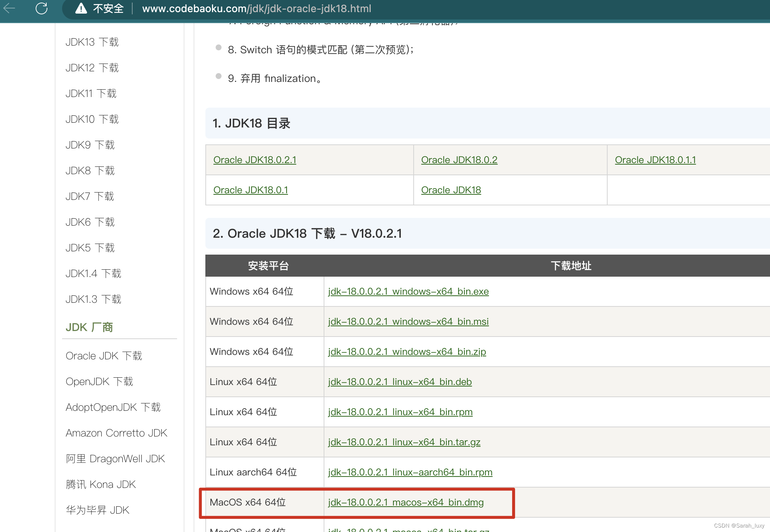Click the JDK 厂商 sidebar heading
This screenshot has width=770, height=532.
(89, 327)
